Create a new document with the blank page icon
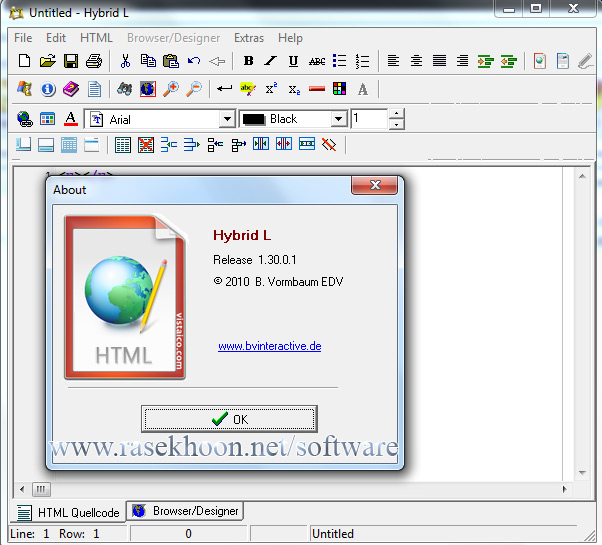 24,61
